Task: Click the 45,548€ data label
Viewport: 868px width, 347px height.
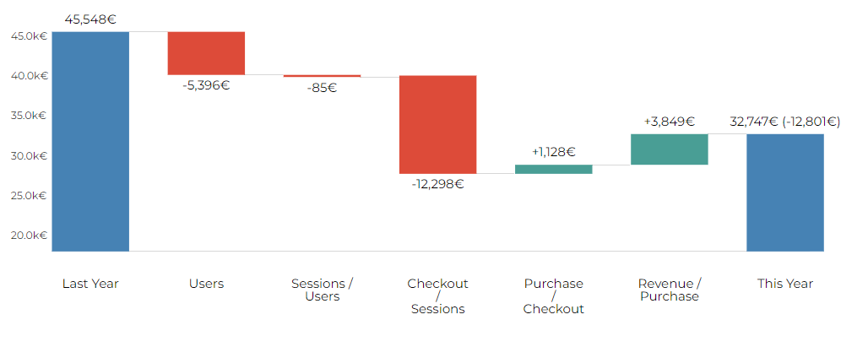Action: click(90, 19)
